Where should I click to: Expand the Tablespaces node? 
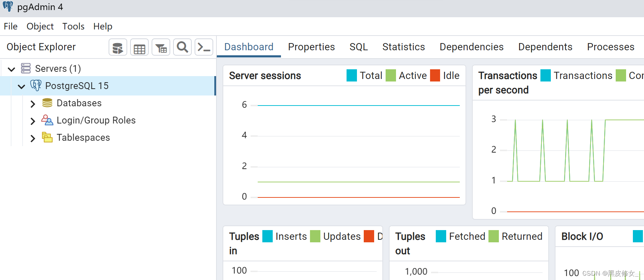[33, 138]
